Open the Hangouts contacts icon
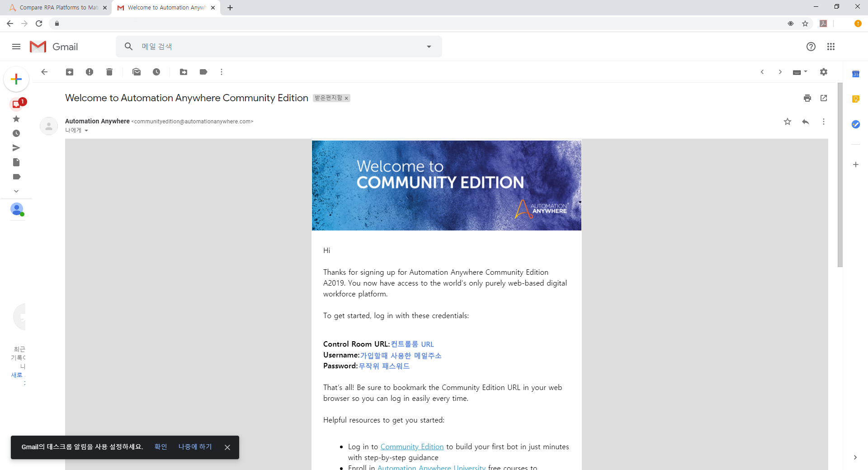 17,209
